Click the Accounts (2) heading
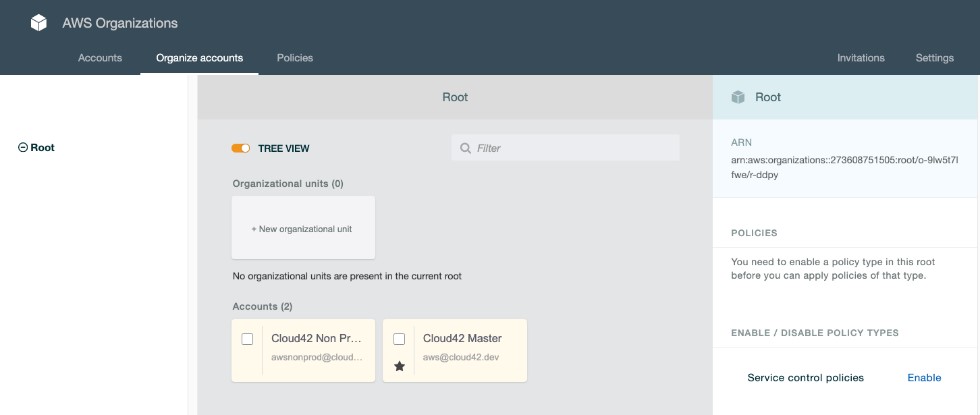Screen dimensions: 980x415 point(262,306)
